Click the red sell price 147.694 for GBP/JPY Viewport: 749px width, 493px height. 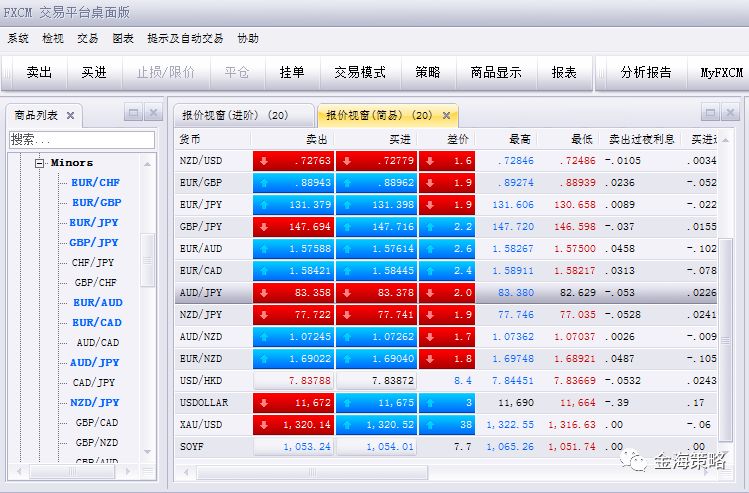coord(293,227)
